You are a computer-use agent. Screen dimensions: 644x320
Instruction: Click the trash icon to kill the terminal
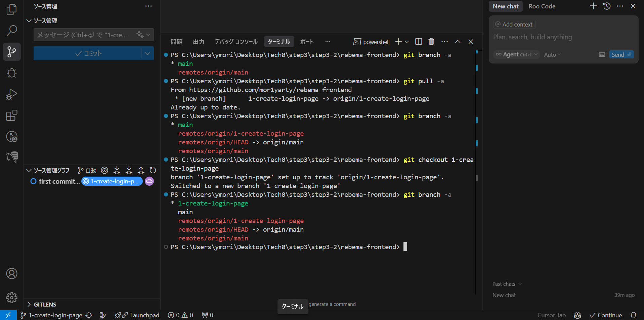(x=431, y=41)
